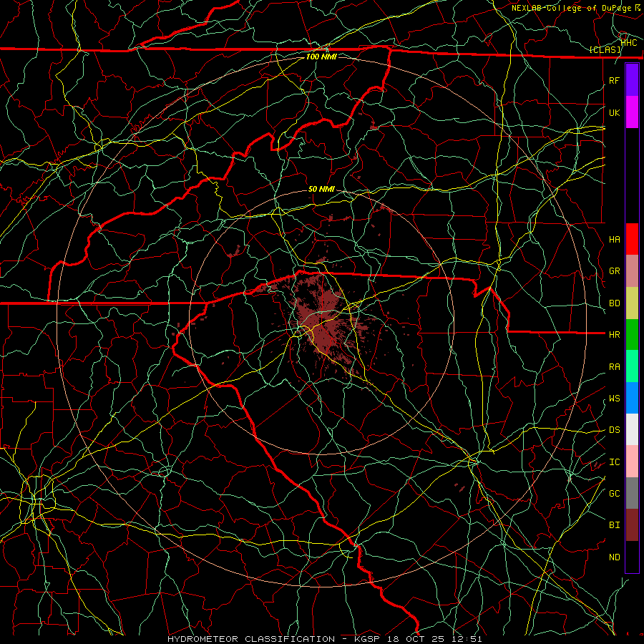Click the GC legend label

pos(614,493)
